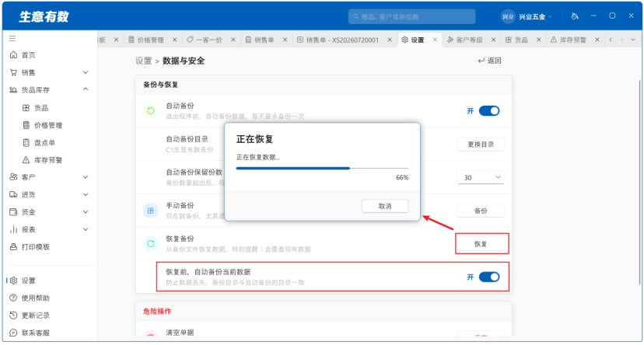This screenshot has height=345, width=644.
Task: Toggle 恢复前自动备份当前数据 switch
Action: click(x=489, y=277)
